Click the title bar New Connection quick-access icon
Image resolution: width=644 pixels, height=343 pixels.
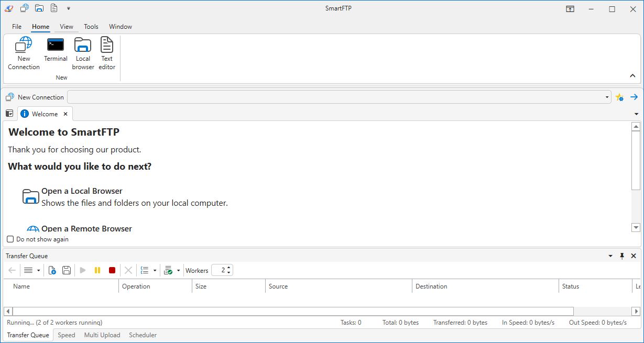pos(24,8)
